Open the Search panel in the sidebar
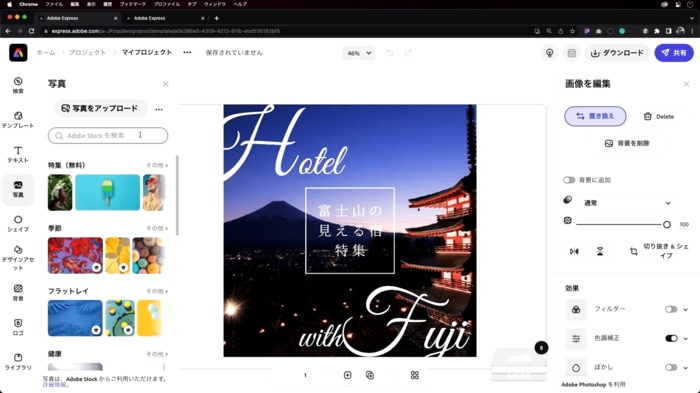 click(18, 85)
